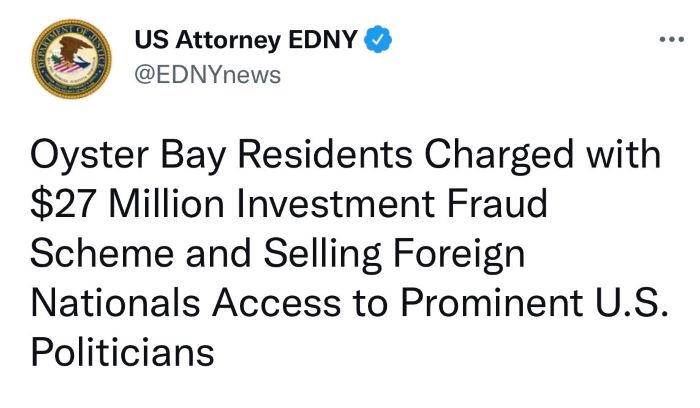Click the blue verified checkmark badge

[x=378, y=39]
